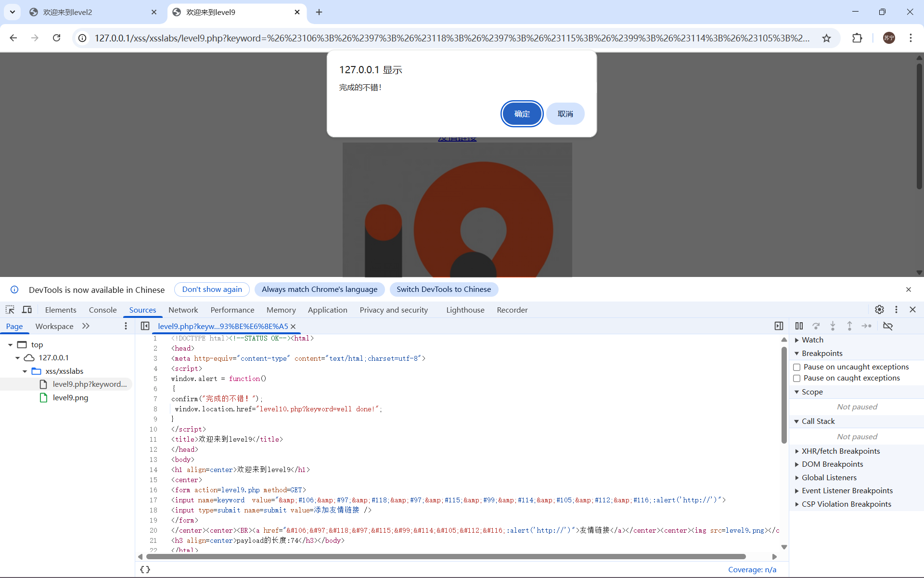
Task: Open the Performance tab
Action: pyautogui.click(x=232, y=310)
